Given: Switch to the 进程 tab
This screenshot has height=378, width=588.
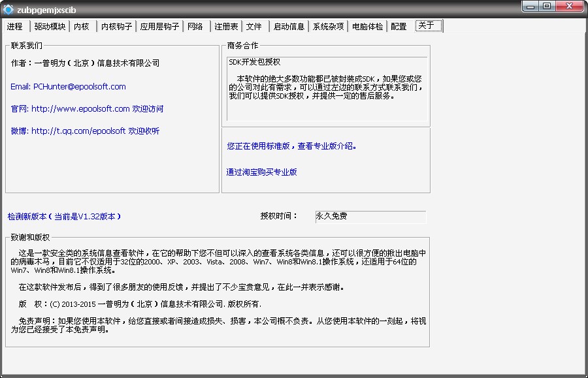Looking at the screenshot, I should click(x=15, y=27).
